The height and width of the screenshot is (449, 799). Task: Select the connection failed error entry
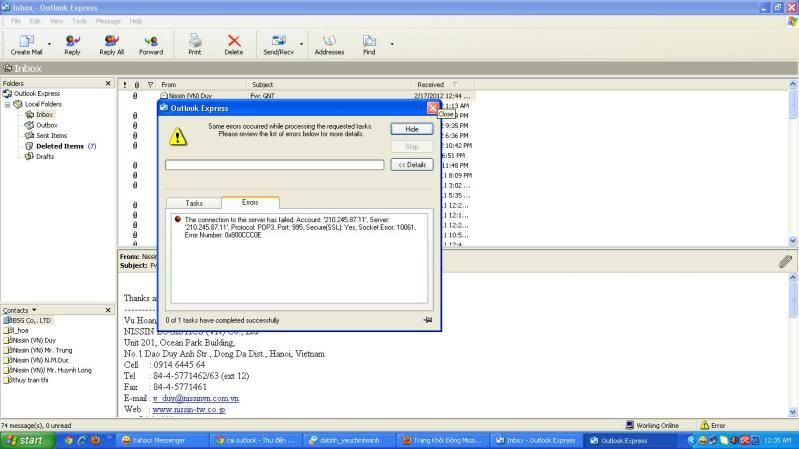click(299, 227)
